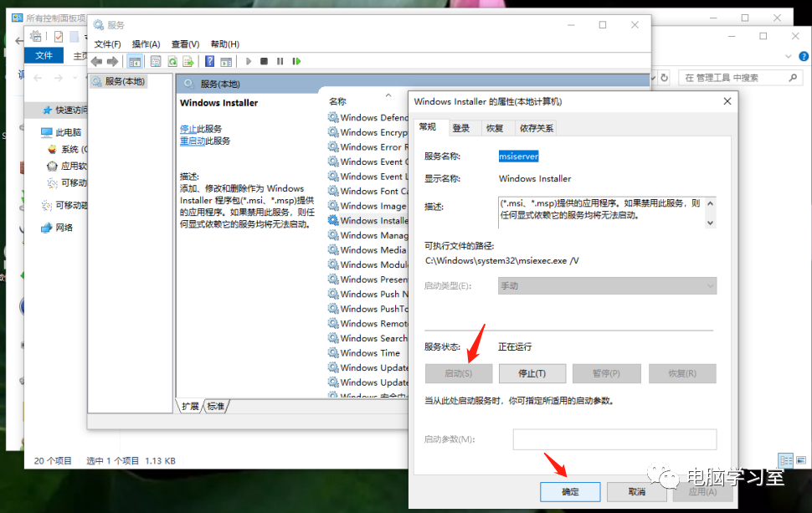Viewport: 812px width, 513px height.
Task: Select 网络 in Explorer navigation pane
Action: tap(57, 228)
